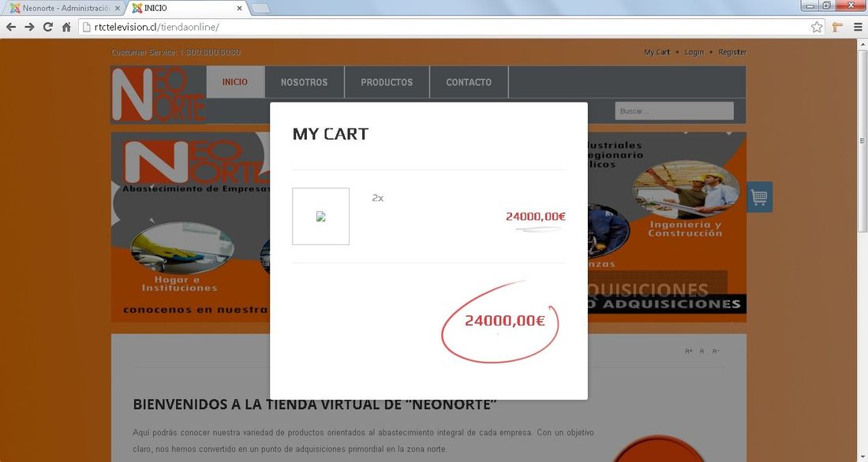Select the INICIO browser tab

[x=189, y=9]
